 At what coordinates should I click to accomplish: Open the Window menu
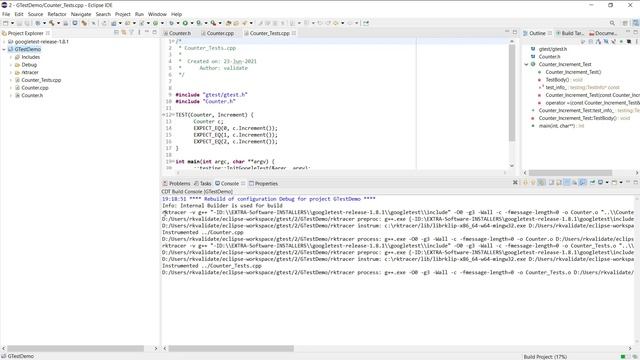[157, 14]
